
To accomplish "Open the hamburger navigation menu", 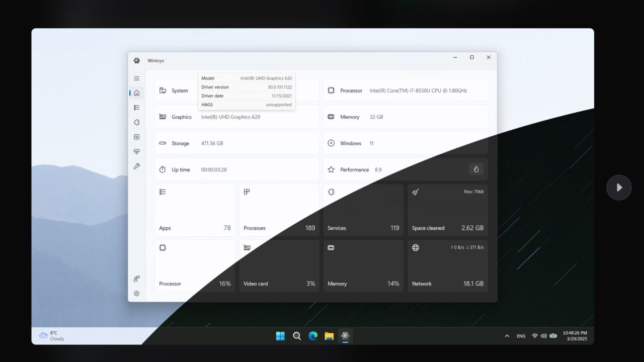I will [x=136, y=78].
